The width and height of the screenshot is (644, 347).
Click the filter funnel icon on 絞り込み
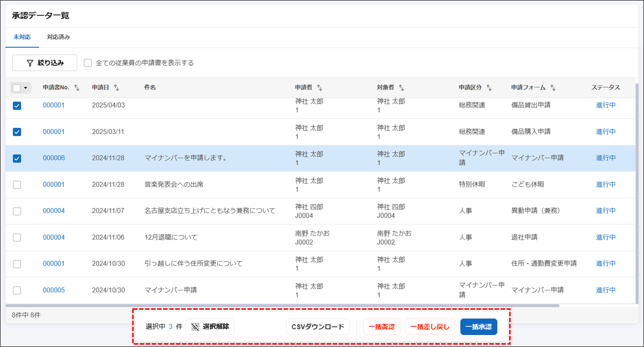[30, 63]
